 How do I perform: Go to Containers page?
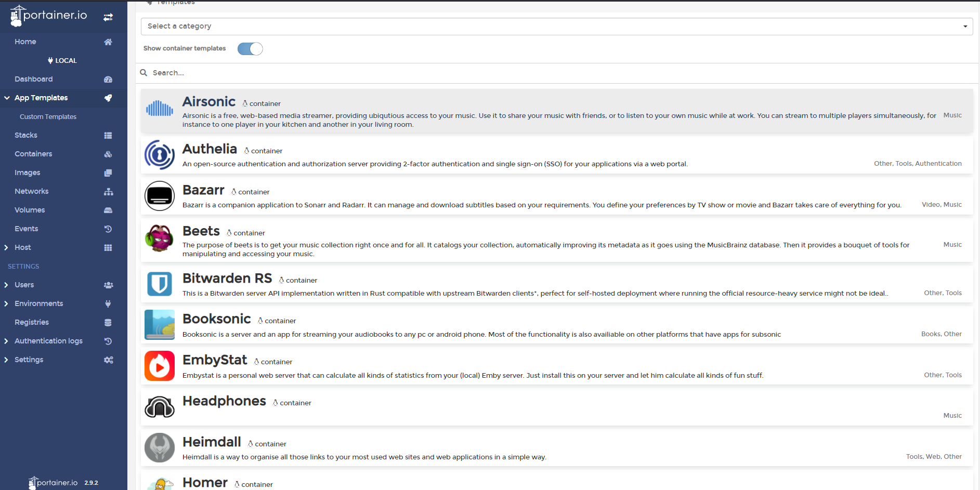pyautogui.click(x=33, y=154)
